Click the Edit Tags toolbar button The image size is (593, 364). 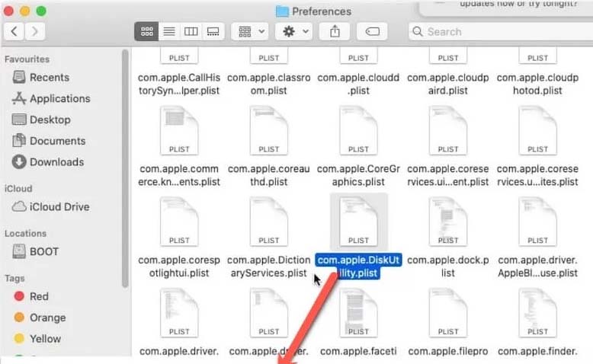click(373, 31)
